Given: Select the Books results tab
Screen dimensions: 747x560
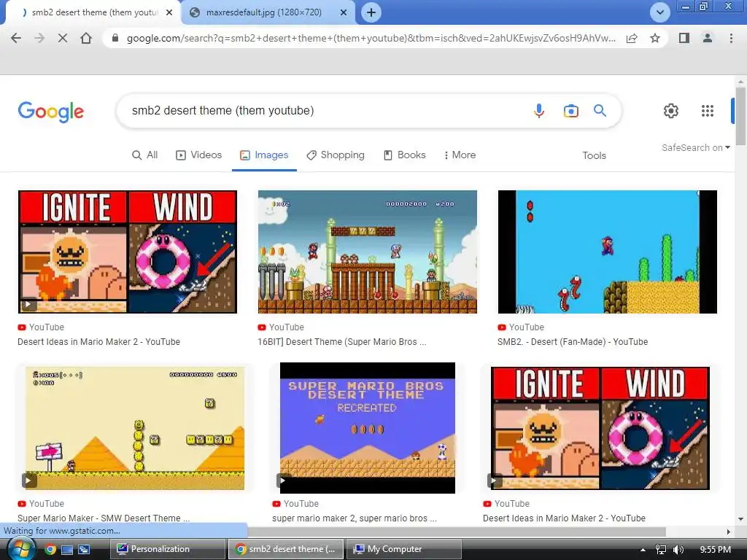Looking at the screenshot, I should tap(404, 155).
